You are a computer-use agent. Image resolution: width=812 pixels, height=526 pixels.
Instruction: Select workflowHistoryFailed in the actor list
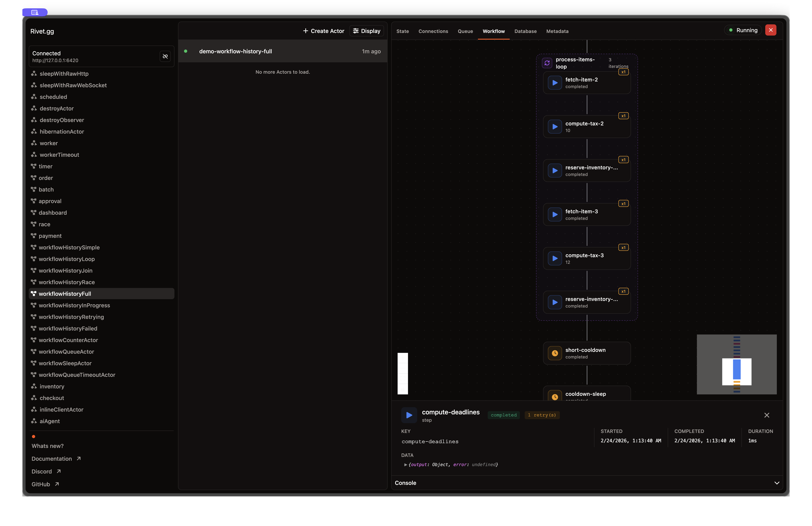[68, 328]
